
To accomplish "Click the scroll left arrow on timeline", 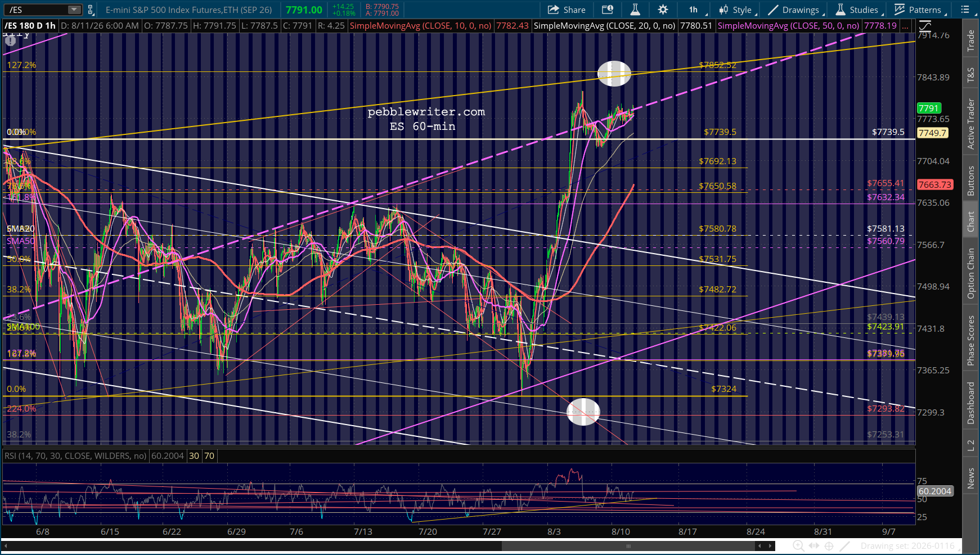I will click(759, 546).
